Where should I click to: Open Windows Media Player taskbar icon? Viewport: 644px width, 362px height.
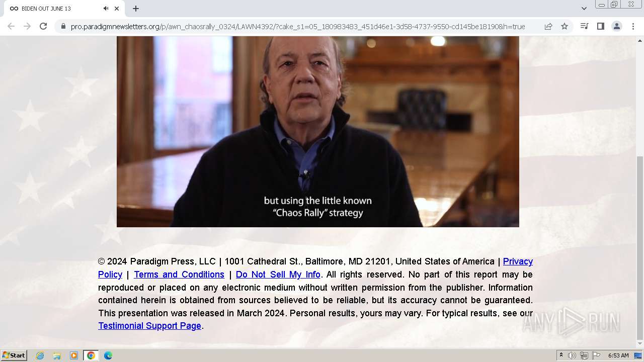tap(74, 355)
